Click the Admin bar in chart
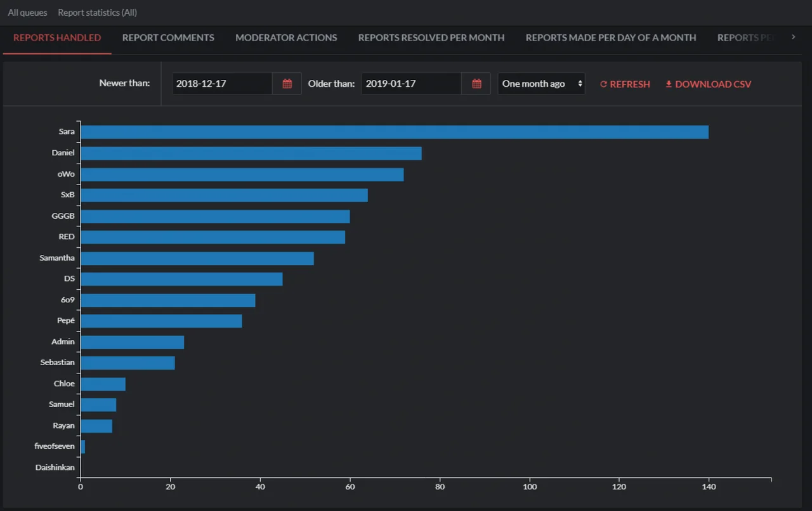Image resolution: width=812 pixels, height=511 pixels. 132,342
